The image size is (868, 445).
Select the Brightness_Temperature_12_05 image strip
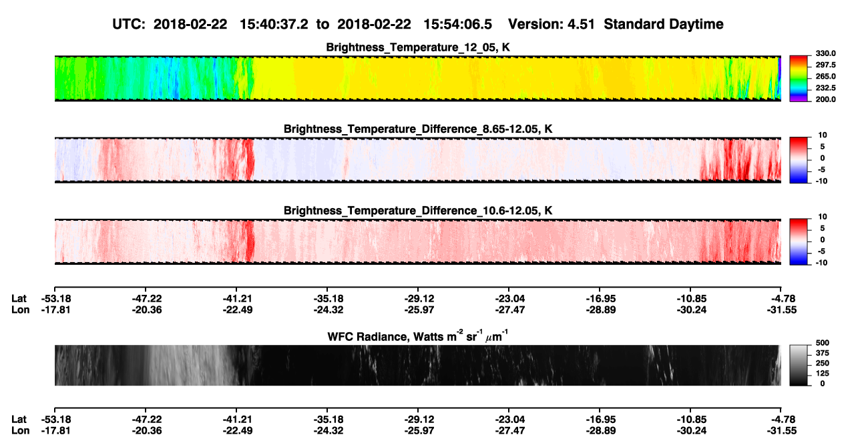pos(417,78)
